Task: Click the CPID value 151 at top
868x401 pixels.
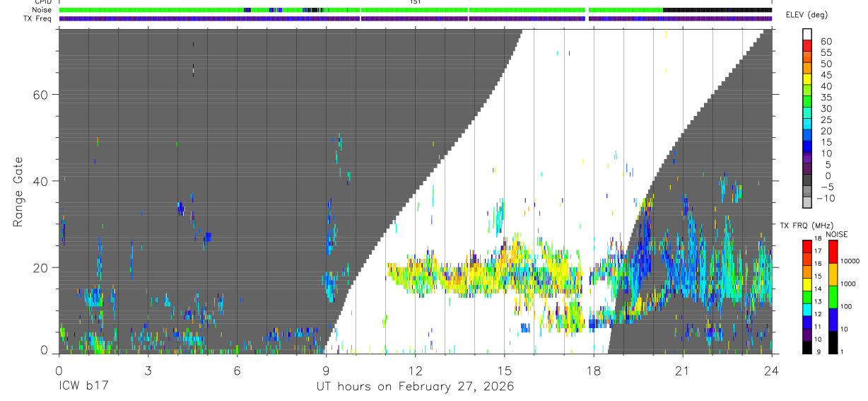Action: 415,3
